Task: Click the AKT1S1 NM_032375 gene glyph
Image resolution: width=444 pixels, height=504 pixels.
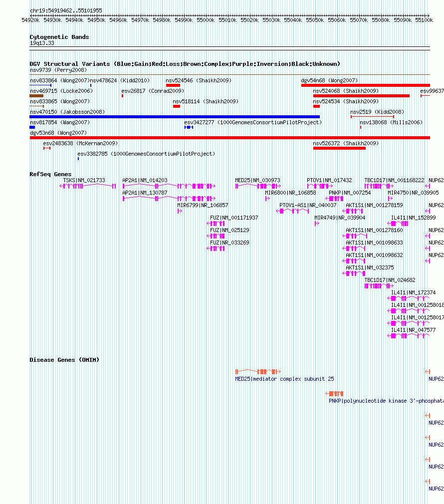Action: click(354, 273)
